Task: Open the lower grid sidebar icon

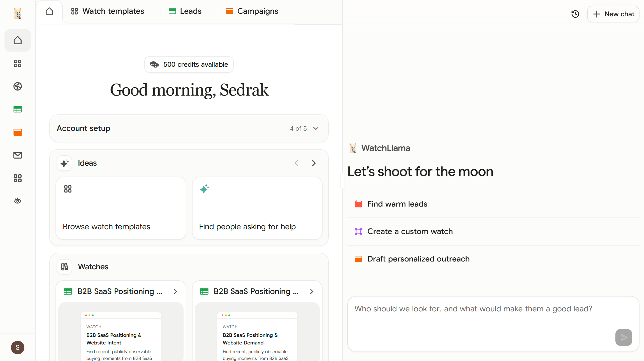Action: (18, 178)
